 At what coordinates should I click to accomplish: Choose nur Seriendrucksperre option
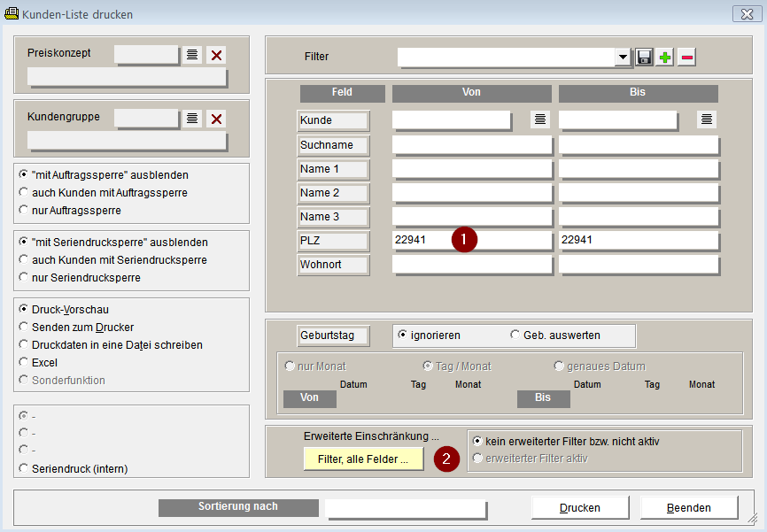[x=79, y=277]
